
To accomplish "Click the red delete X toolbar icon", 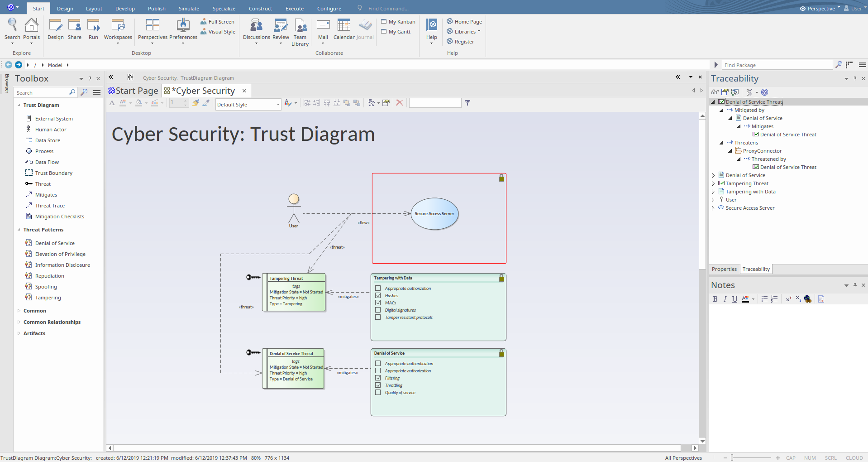I will (399, 103).
